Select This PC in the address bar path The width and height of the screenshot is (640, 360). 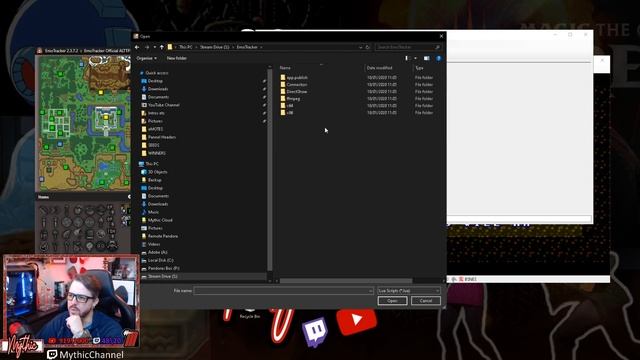(186, 47)
